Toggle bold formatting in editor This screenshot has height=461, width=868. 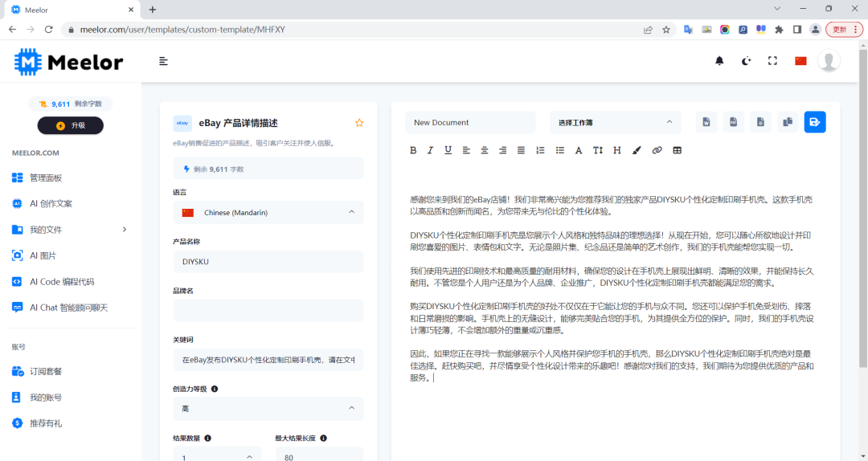click(x=413, y=150)
